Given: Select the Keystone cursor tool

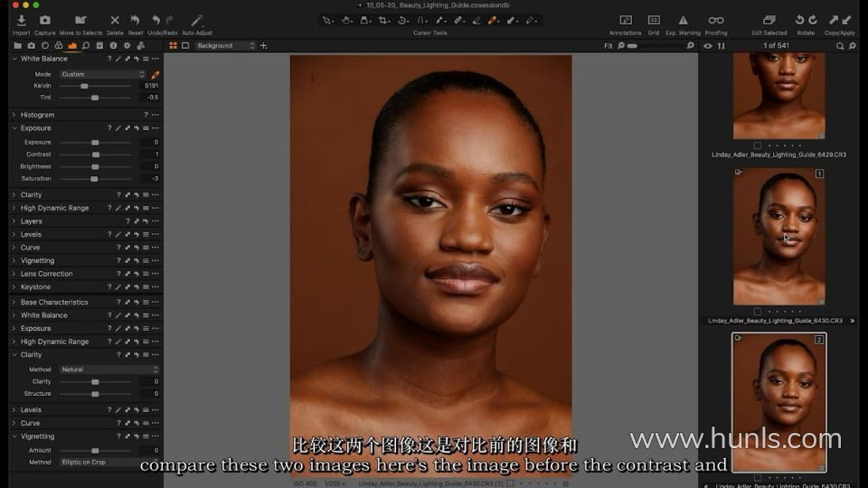Looking at the screenshot, I should coord(421,21).
